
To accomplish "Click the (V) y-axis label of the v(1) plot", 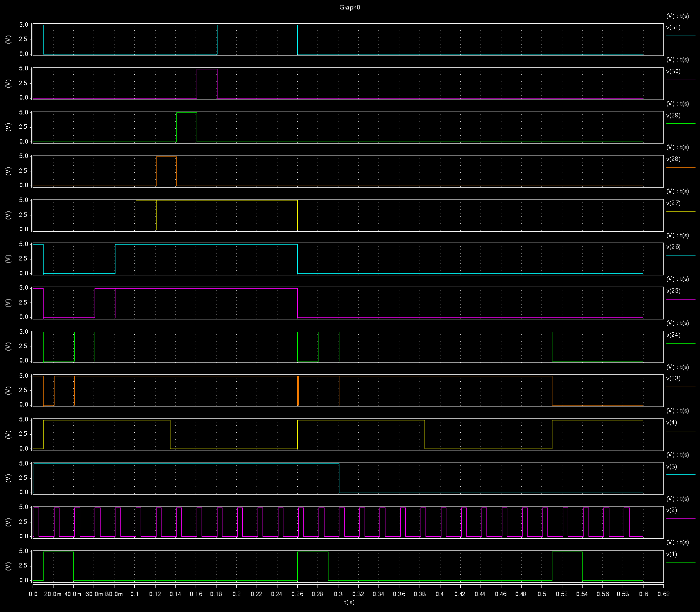I will click(x=8, y=566).
